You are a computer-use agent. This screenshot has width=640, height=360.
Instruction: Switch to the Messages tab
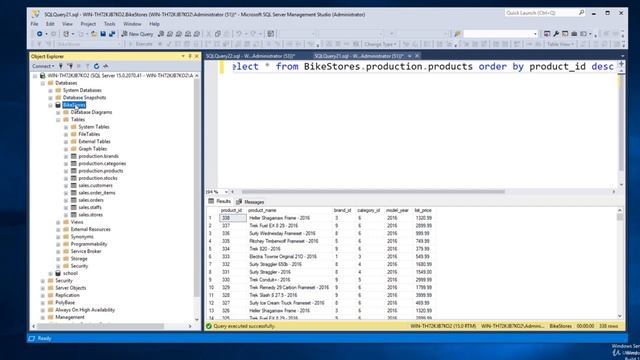(x=250, y=202)
